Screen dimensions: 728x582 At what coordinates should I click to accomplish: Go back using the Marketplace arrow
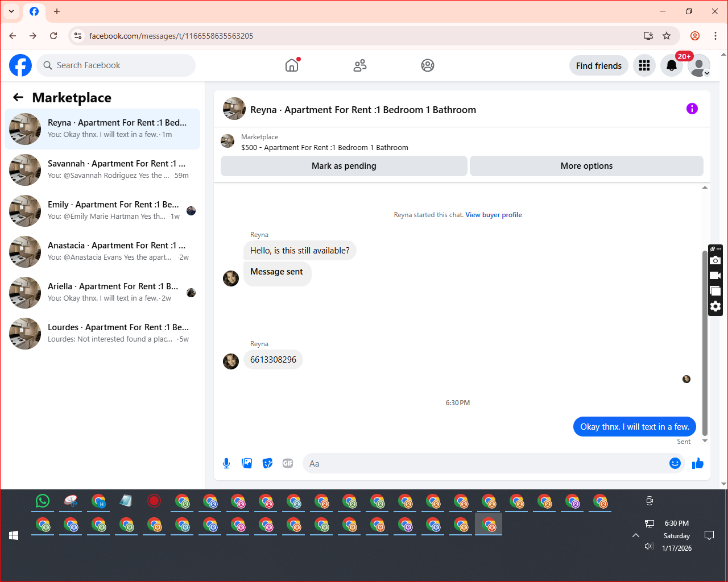click(x=18, y=97)
